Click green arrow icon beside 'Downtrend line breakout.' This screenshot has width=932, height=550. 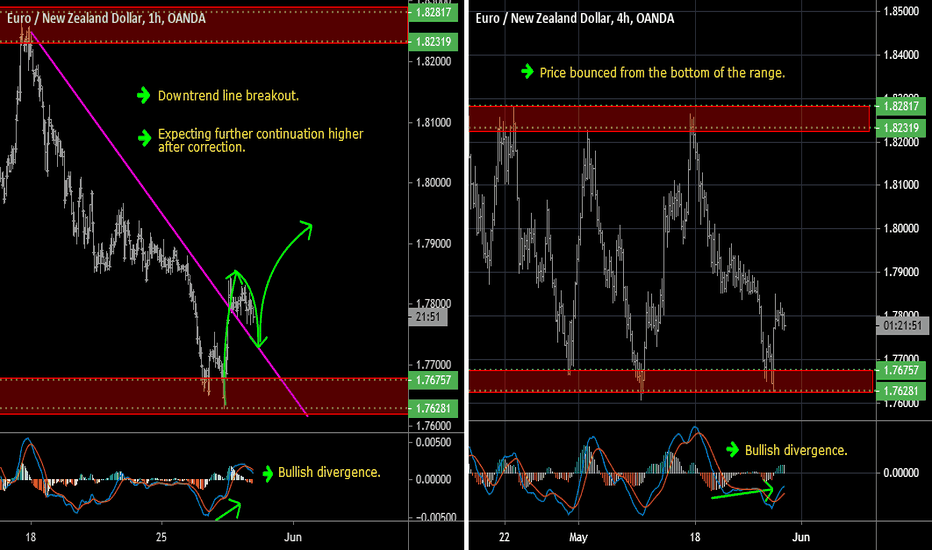coord(144,95)
